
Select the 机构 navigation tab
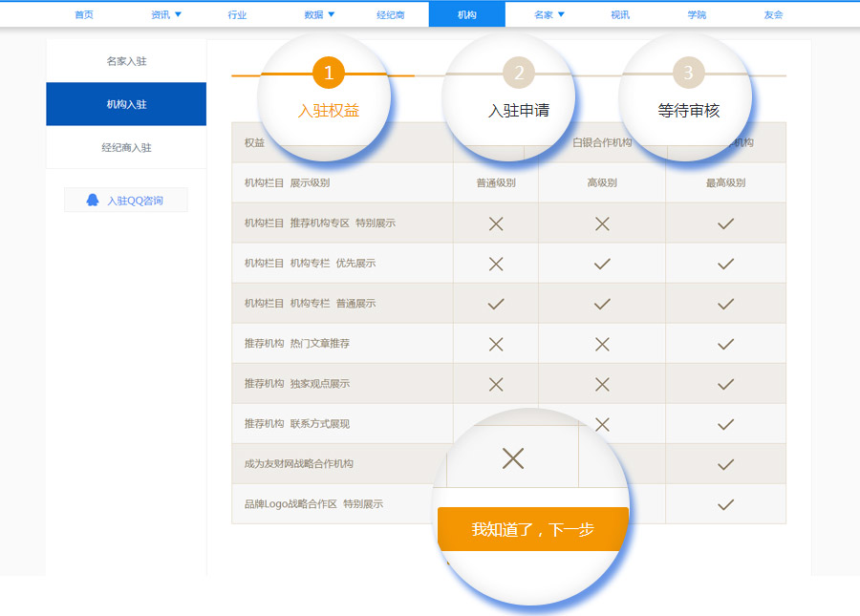coord(466,14)
